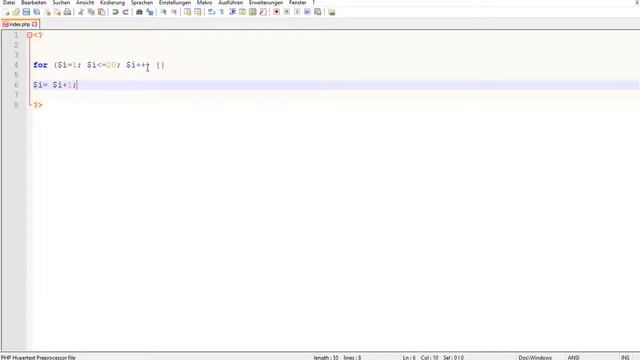
Task: Click the opening '<?' tag on line 1
Action: (x=38, y=36)
